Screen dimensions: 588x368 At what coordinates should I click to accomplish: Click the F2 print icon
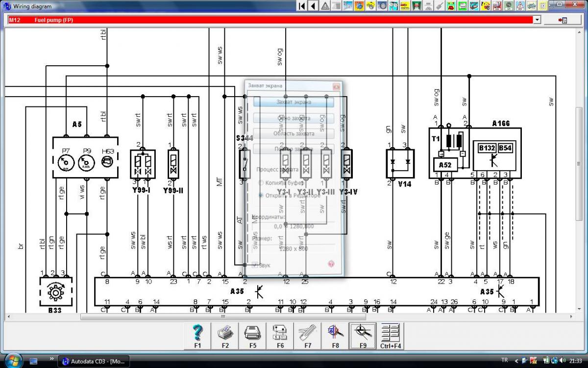click(x=225, y=336)
